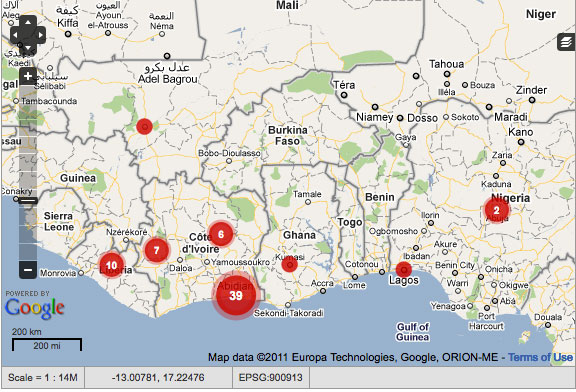Open the Abidjan cluster of 39 reports
The height and width of the screenshot is (392, 576).
pyautogui.click(x=236, y=295)
